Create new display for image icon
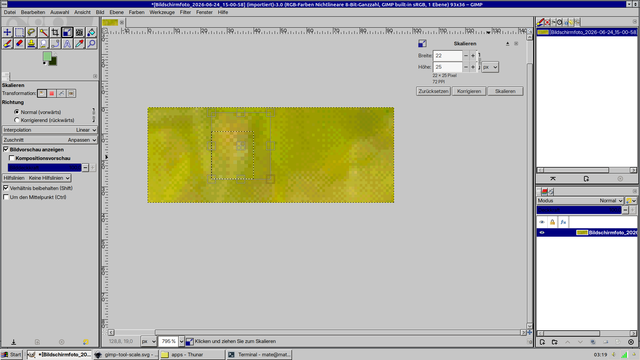Viewport: 640px width, 360px height. click(586, 179)
